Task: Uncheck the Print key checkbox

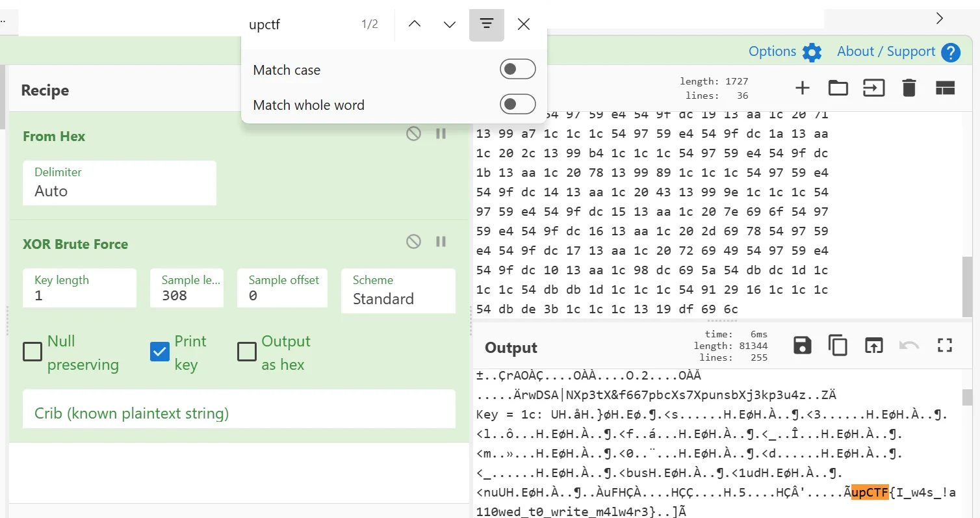Action: [x=159, y=351]
